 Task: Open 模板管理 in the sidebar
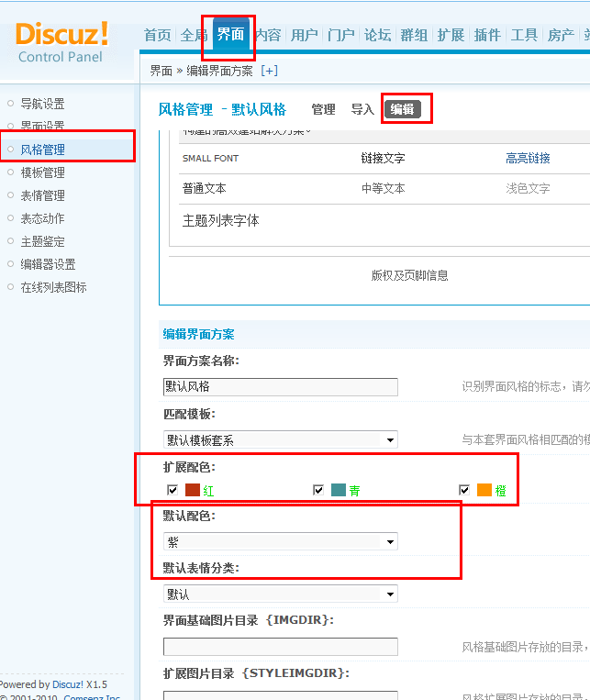pos(42,172)
